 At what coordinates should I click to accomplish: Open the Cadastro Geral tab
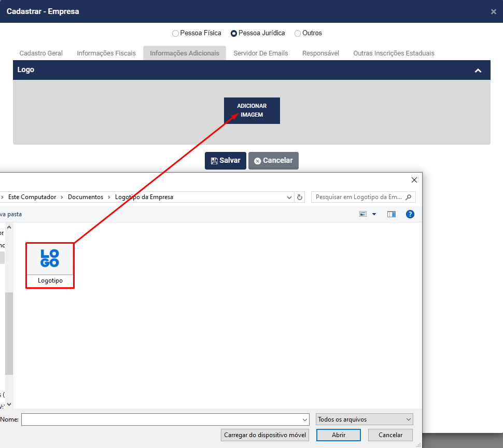click(x=41, y=53)
